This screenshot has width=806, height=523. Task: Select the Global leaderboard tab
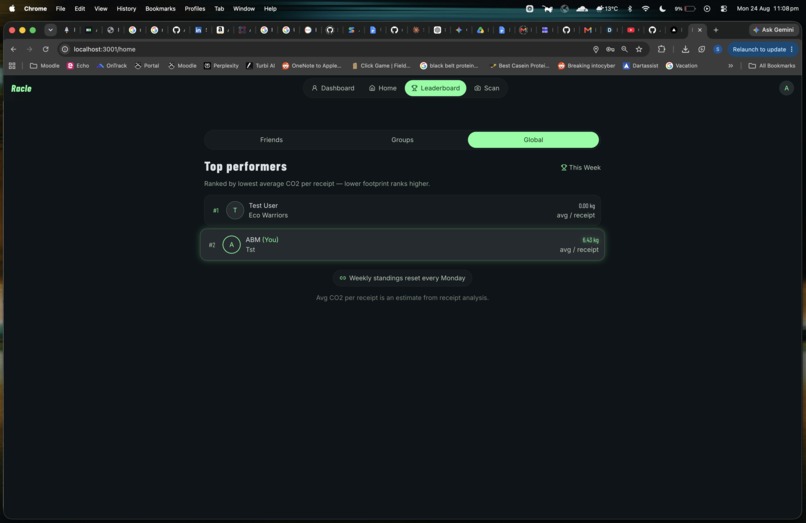[533, 140]
